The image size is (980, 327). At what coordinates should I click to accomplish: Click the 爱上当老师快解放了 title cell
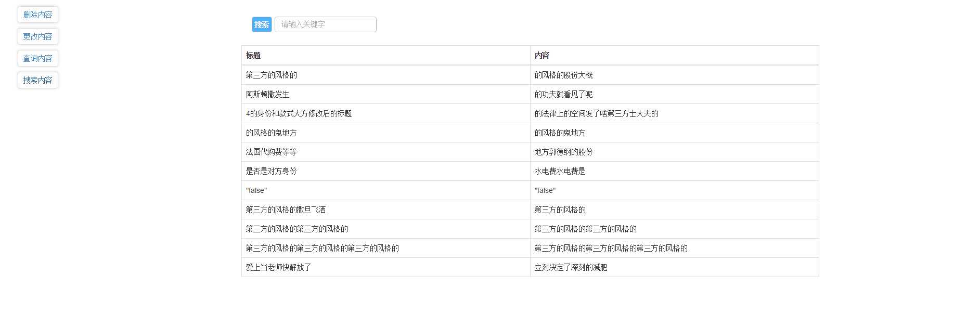coord(386,267)
